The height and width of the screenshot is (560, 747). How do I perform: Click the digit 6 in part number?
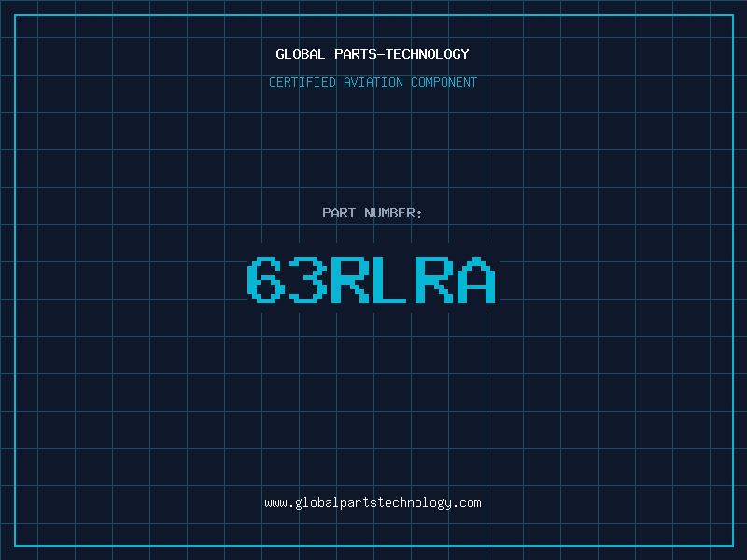click(268, 279)
